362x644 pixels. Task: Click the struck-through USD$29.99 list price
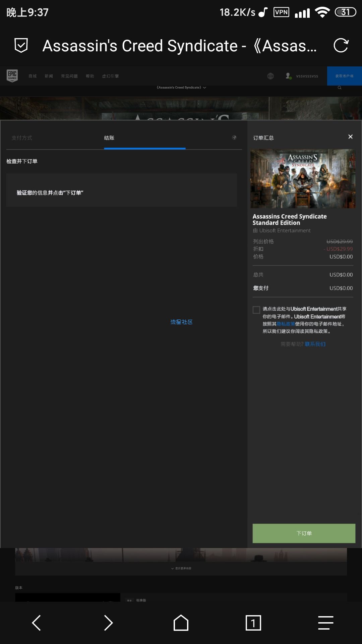[340, 241]
